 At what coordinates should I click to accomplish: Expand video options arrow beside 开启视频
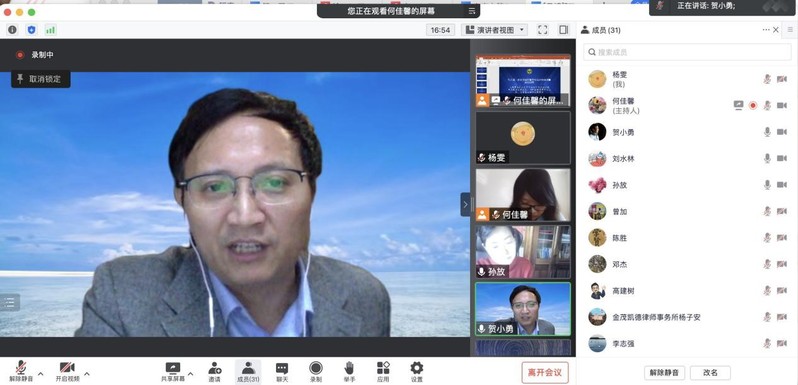[x=87, y=374]
